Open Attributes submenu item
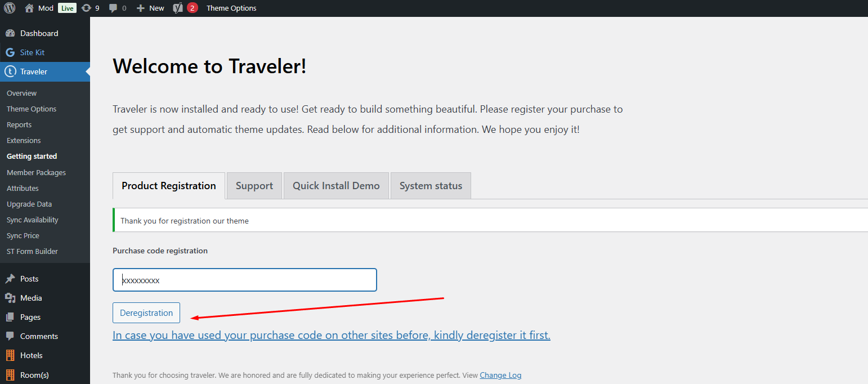868x384 pixels. pos(23,188)
